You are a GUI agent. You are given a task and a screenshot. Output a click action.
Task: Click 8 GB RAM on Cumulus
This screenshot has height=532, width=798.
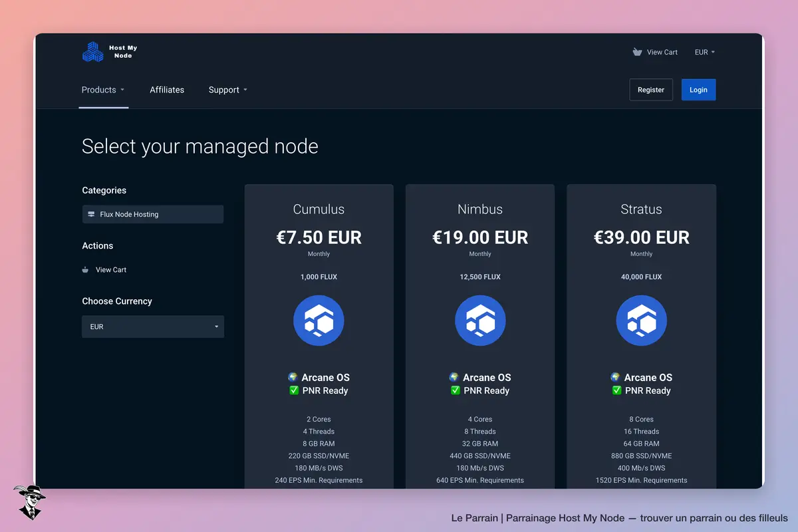(319, 444)
